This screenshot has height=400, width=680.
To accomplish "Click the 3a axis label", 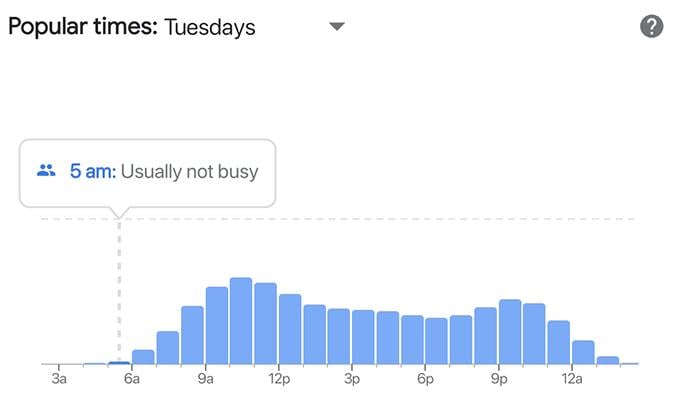I will (59, 379).
